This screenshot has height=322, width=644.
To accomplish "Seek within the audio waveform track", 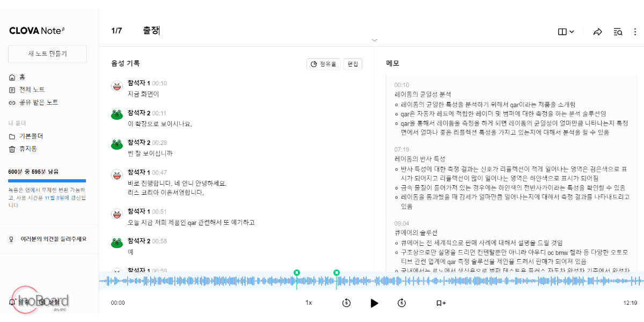I will point(371,281).
